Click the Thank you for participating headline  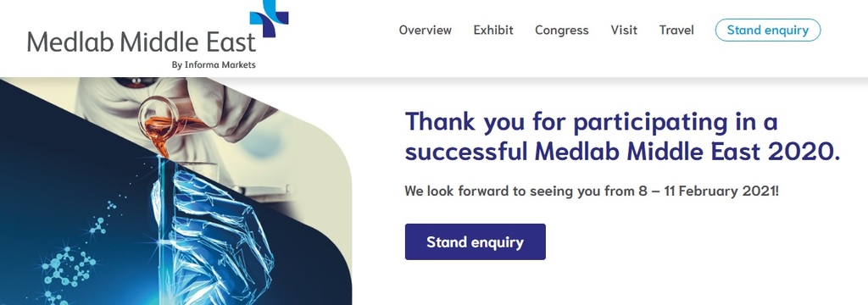(x=591, y=122)
